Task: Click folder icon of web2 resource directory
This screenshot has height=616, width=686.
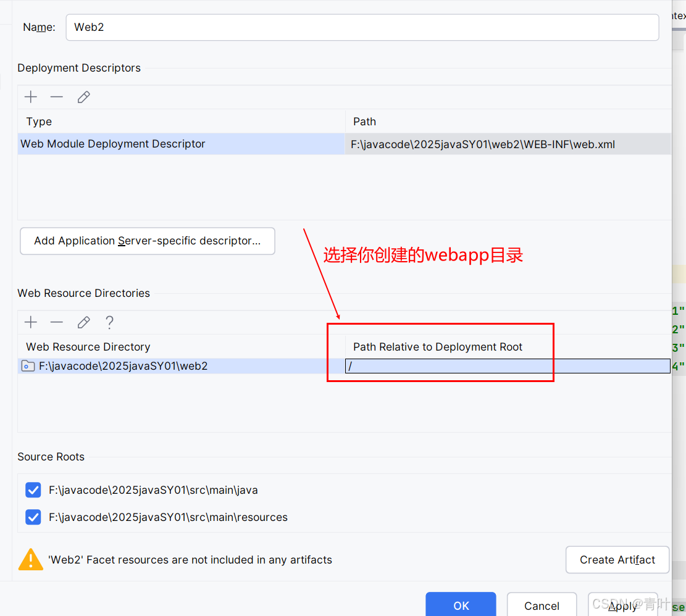Action: [28, 366]
